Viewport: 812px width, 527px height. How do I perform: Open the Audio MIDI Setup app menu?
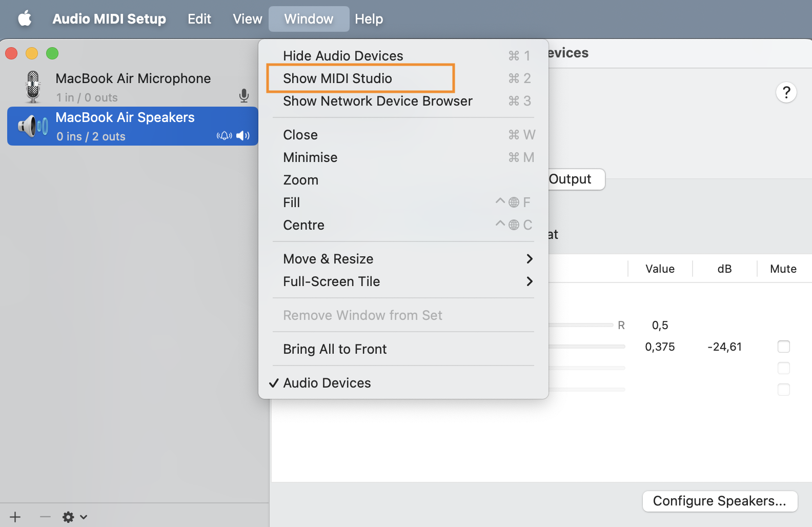pos(109,19)
